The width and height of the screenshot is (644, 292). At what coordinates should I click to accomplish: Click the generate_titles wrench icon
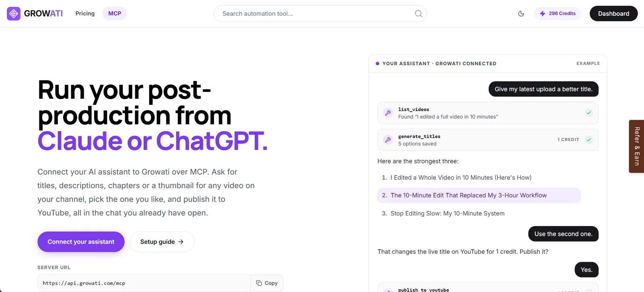[388, 140]
